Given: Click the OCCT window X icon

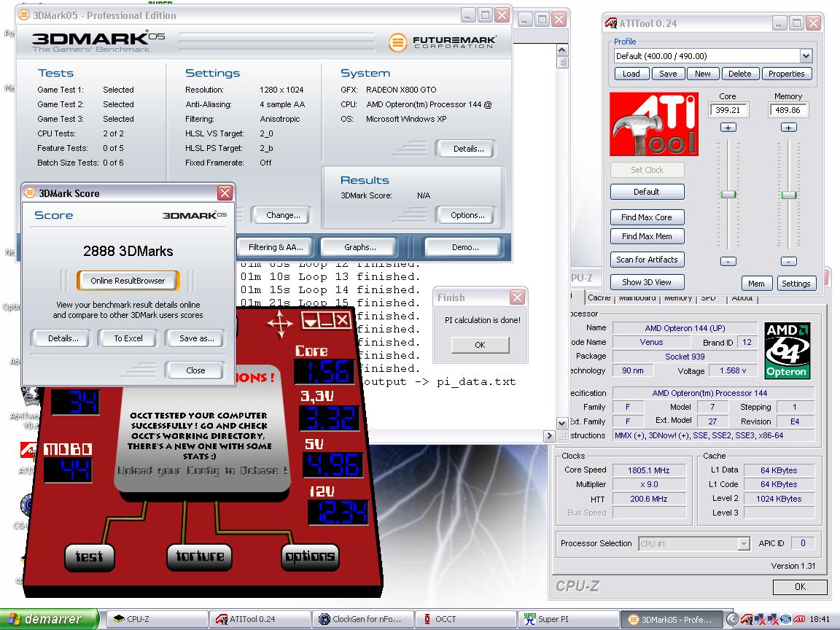Looking at the screenshot, I should click(x=342, y=320).
